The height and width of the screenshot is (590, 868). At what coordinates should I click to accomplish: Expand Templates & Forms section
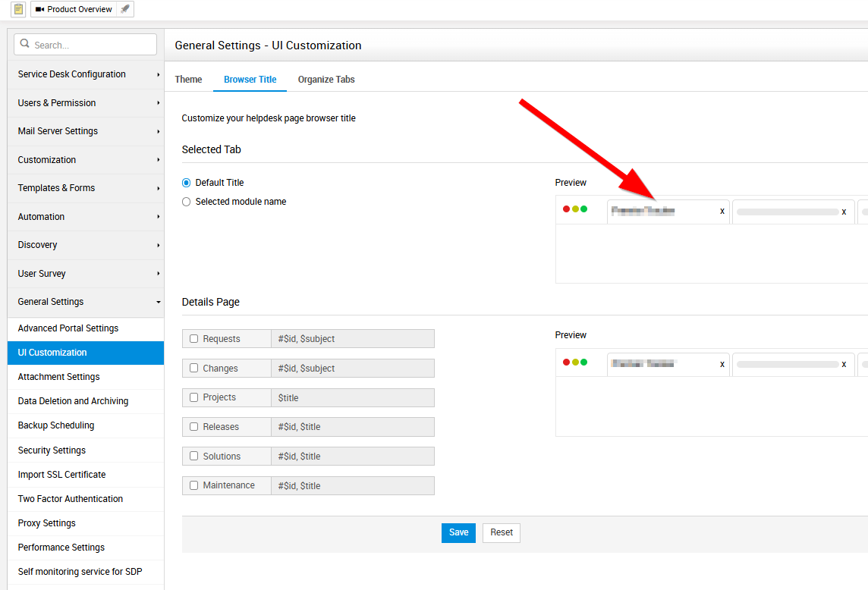coord(85,188)
